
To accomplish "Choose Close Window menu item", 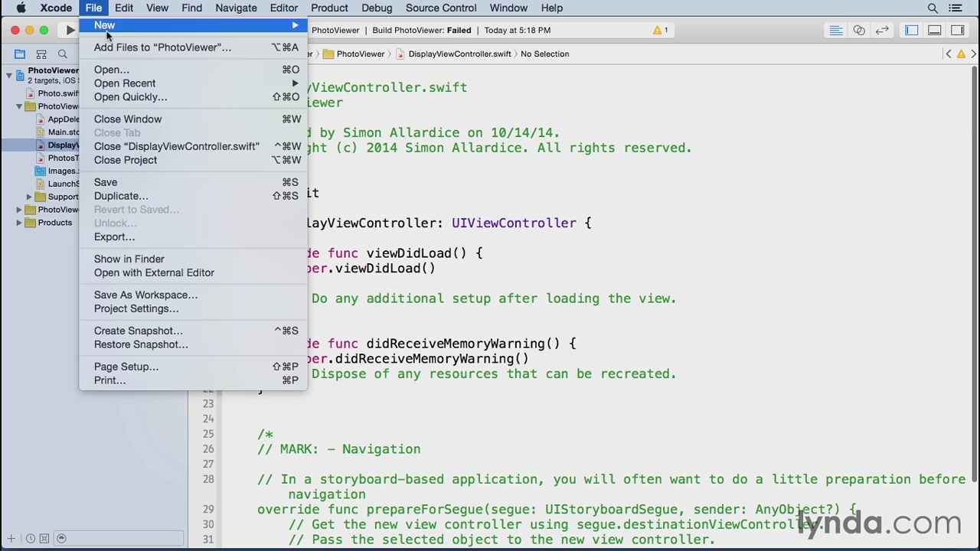I will tap(193, 119).
